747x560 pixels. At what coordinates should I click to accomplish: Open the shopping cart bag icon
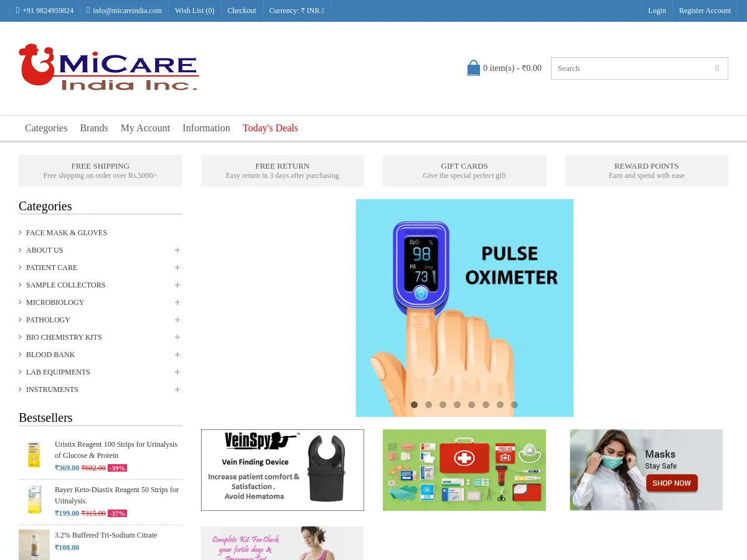474,68
